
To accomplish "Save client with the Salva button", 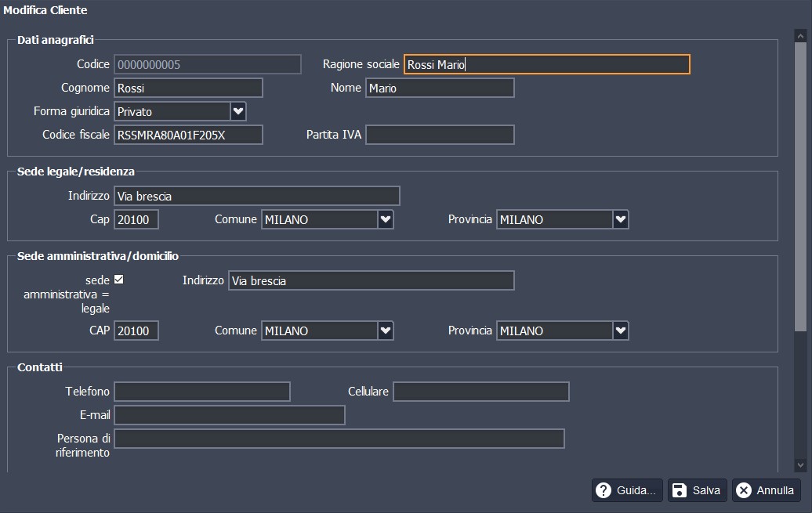I will [697, 490].
